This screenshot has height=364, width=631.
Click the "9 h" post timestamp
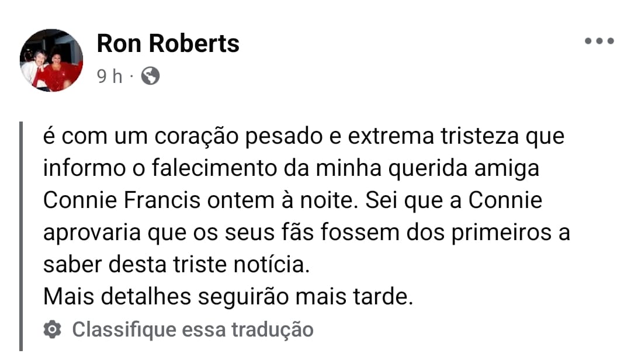(x=109, y=76)
